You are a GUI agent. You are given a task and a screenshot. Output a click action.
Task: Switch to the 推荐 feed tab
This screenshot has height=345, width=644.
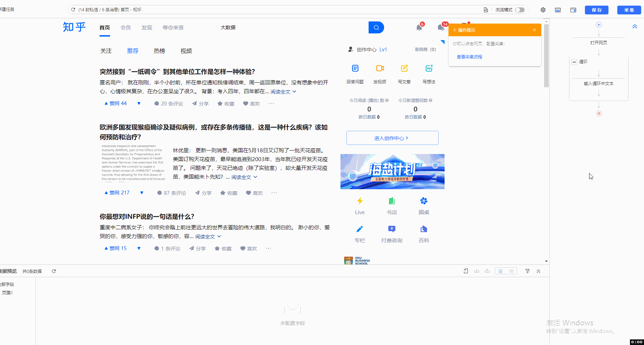coord(133,51)
